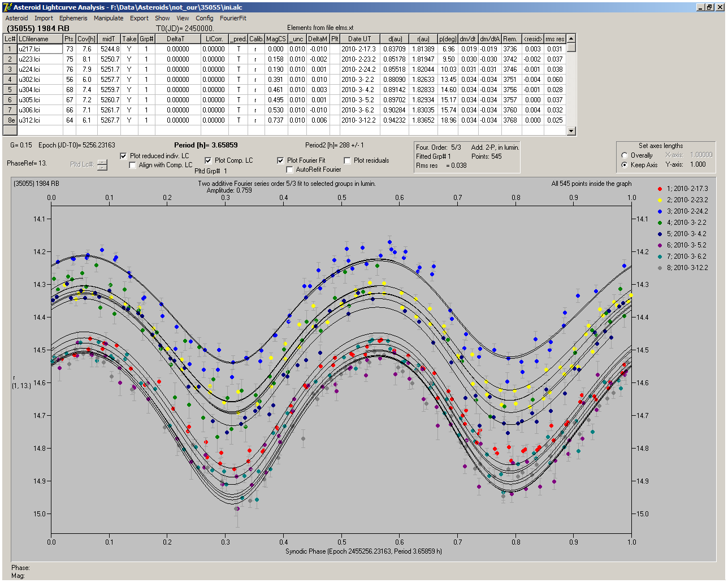Screen dimensions: 728x583
Task: Click the LCfilename column header
Action: [x=40, y=39]
